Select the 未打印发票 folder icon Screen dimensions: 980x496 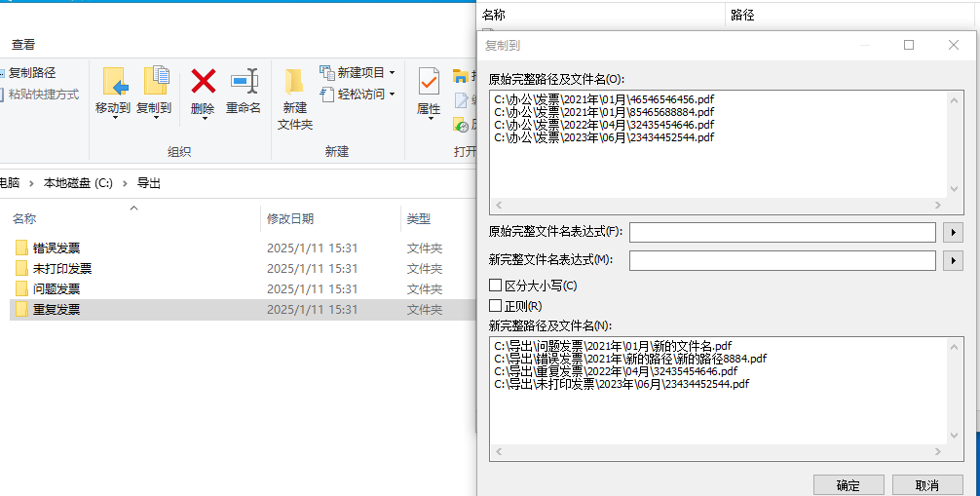[x=21, y=268]
